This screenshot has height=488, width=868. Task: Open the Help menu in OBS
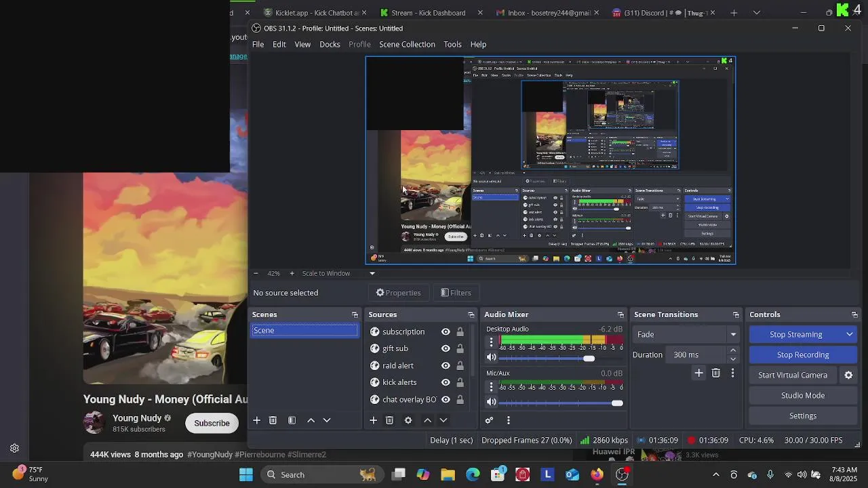pyautogui.click(x=478, y=44)
